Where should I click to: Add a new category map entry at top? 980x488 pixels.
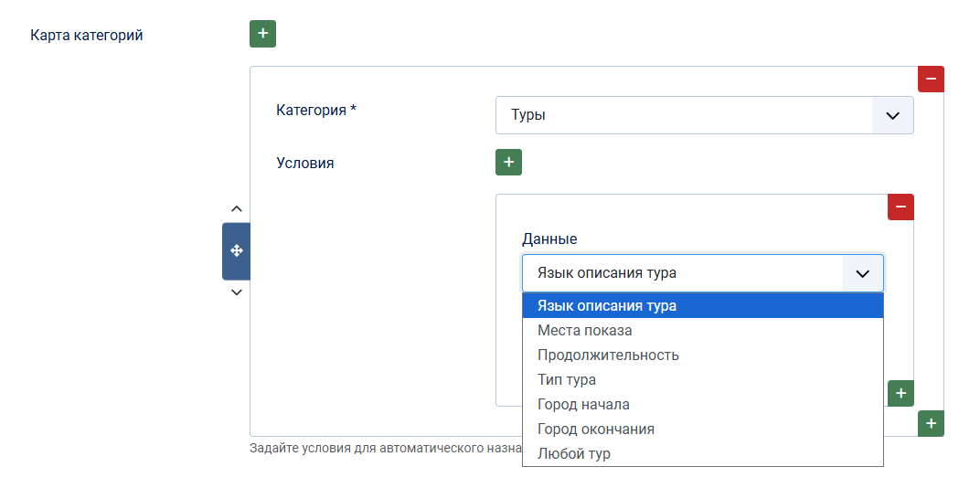coord(262,34)
